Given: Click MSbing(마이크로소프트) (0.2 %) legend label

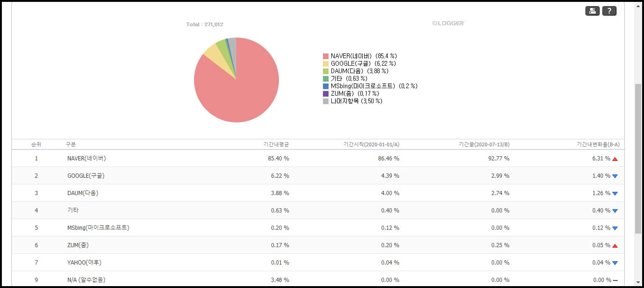Looking at the screenshot, I should tap(374, 86).
